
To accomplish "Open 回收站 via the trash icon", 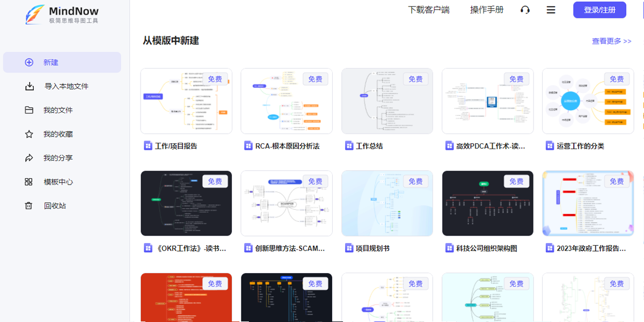I will [28, 206].
